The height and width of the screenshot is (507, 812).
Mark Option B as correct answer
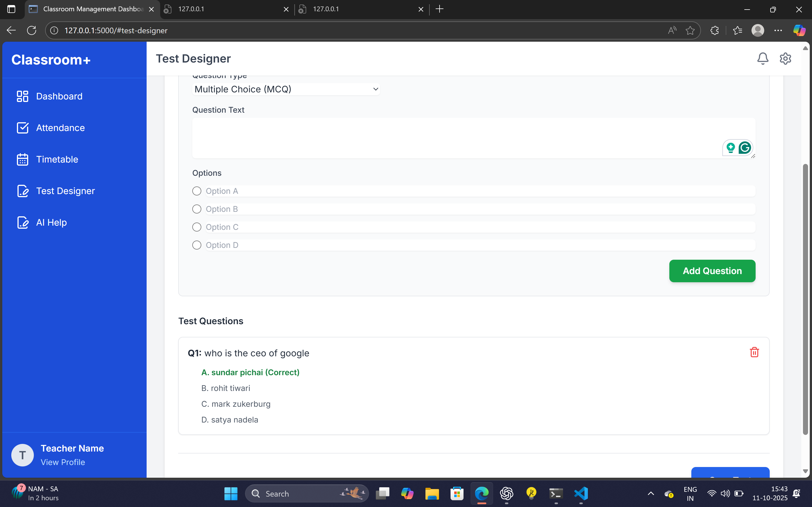point(197,209)
